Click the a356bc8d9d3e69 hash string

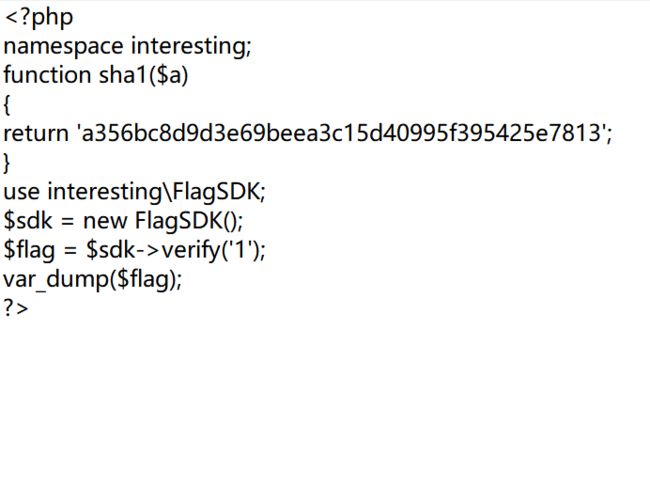(342, 133)
